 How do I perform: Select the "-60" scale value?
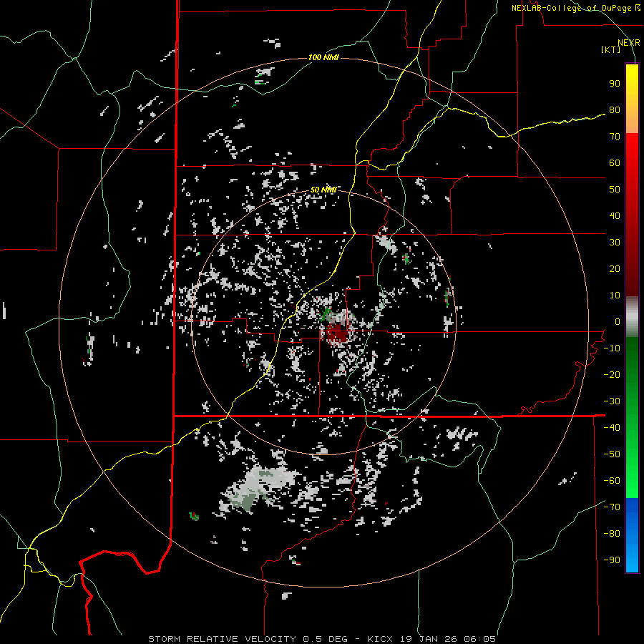click(612, 481)
